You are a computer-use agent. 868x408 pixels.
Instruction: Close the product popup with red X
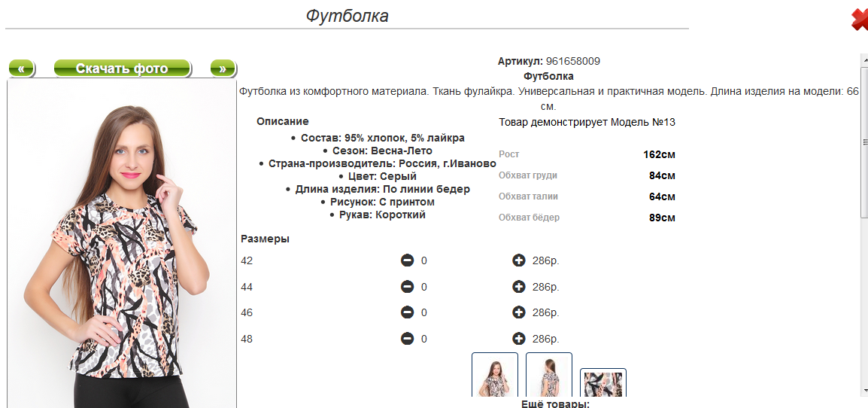(x=859, y=20)
